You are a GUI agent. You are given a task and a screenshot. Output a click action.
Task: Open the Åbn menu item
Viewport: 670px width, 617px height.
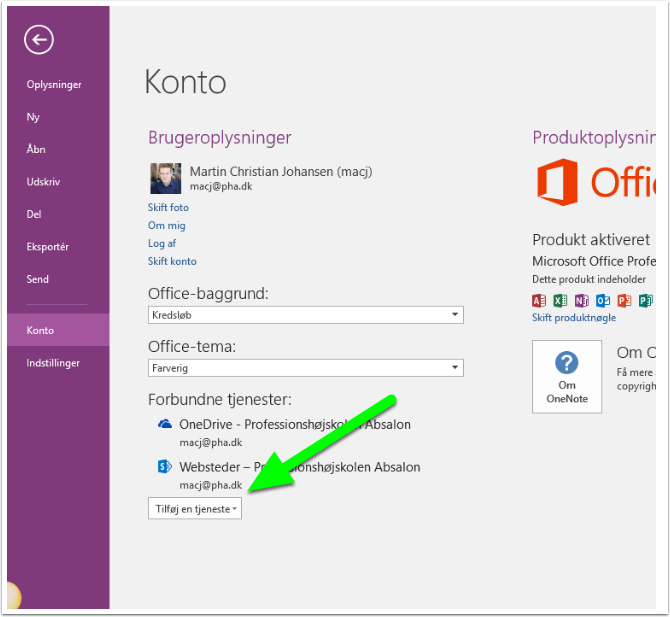[36, 149]
